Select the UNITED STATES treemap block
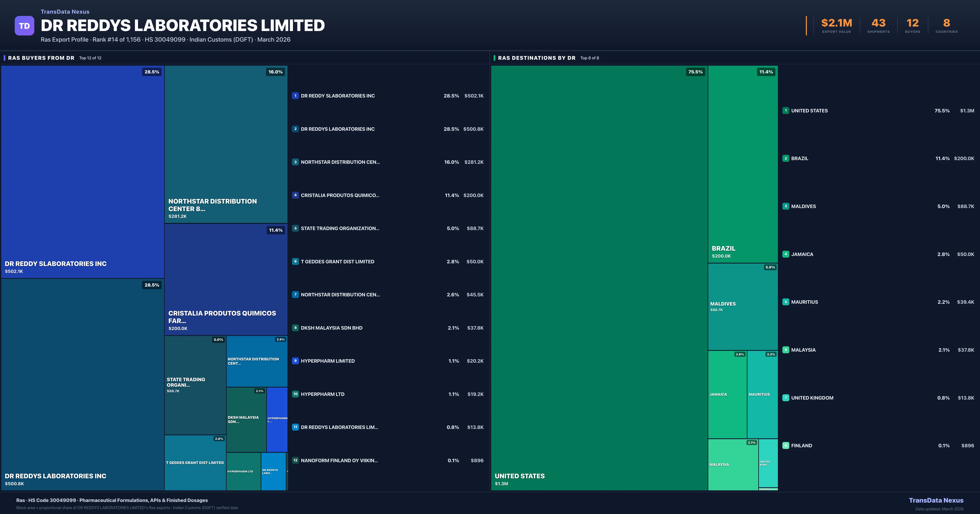The width and height of the screenshot is (980, 514). pyautogui.click(x=599, y=278)
